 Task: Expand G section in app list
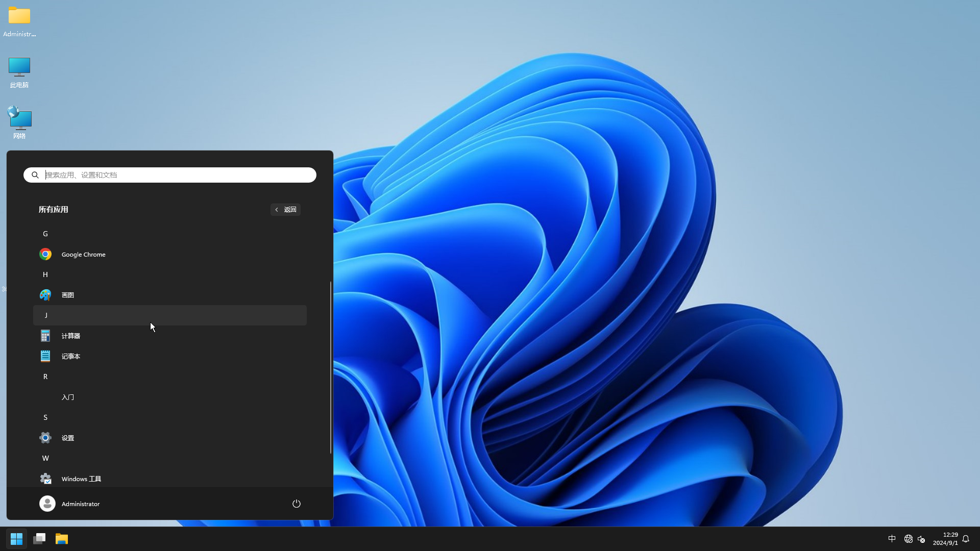click(x=45, y=234)
